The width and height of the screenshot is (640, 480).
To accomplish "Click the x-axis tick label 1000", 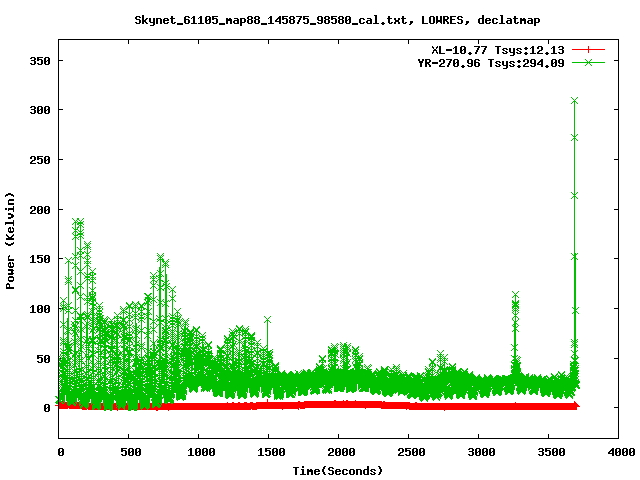I will click(x=198, y=453).
